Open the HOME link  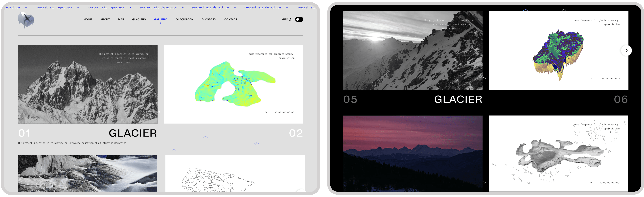pyautogui.click(x=88, y=19)
